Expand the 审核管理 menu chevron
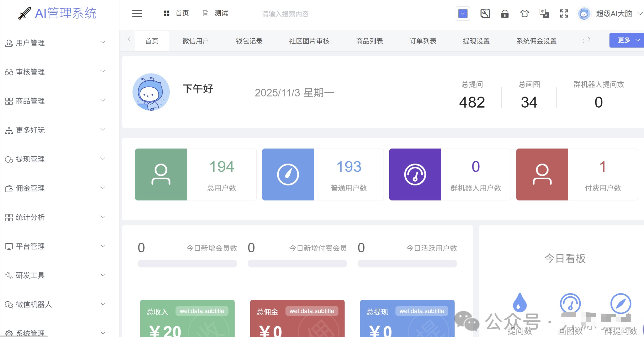This screenshot has width=644, height=337. (x=103, y=71)
